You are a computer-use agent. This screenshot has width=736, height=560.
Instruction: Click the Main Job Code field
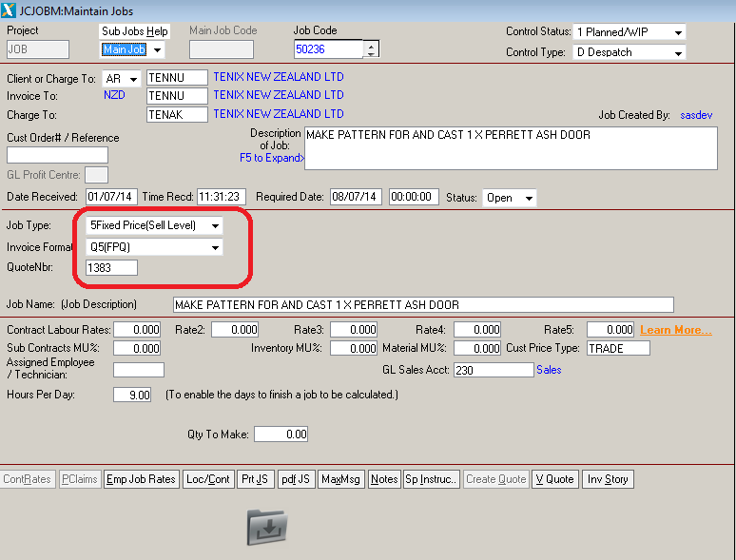222,49
